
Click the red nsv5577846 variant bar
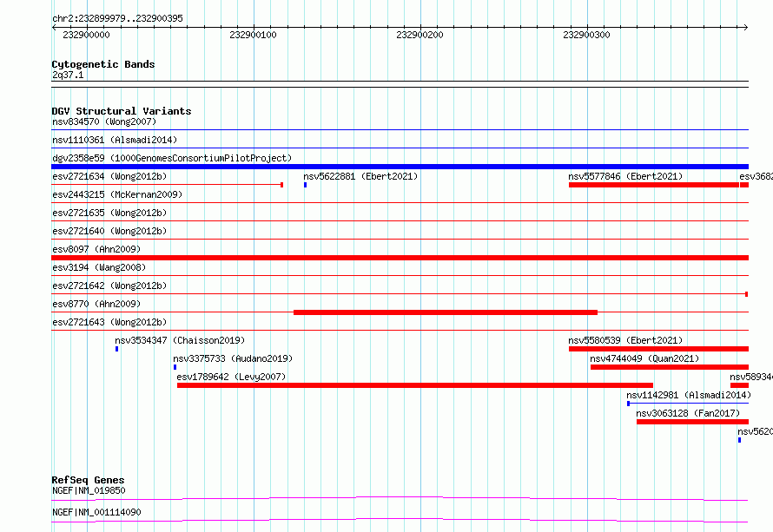(654, 185)
